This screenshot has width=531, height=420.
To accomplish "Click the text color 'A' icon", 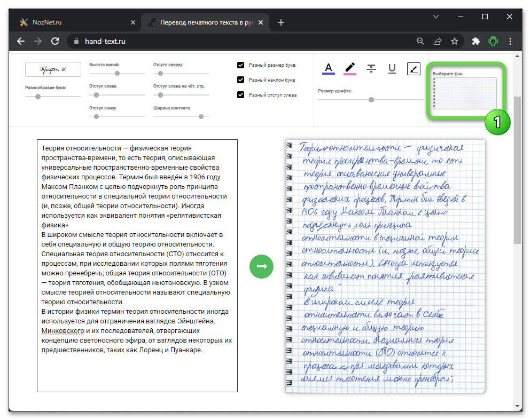I will (x=329, y=68).
